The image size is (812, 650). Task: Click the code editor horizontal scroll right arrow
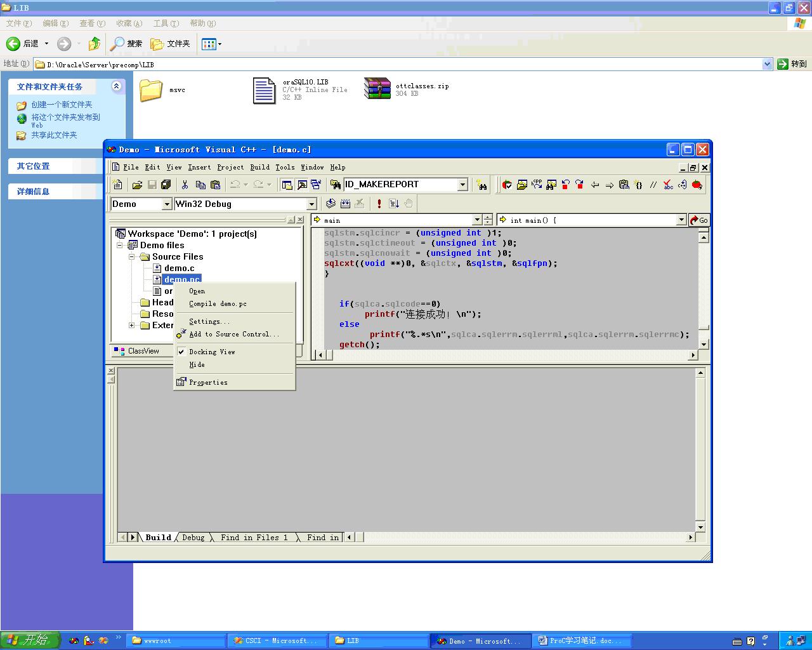693,355
